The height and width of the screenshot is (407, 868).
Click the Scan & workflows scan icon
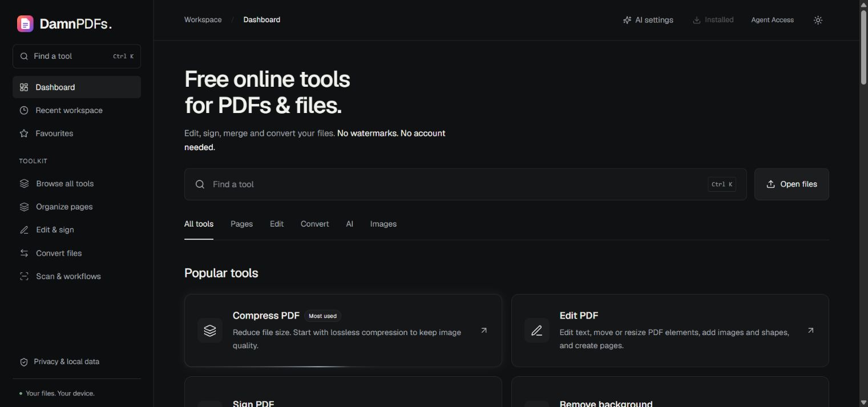pos(24,276)
